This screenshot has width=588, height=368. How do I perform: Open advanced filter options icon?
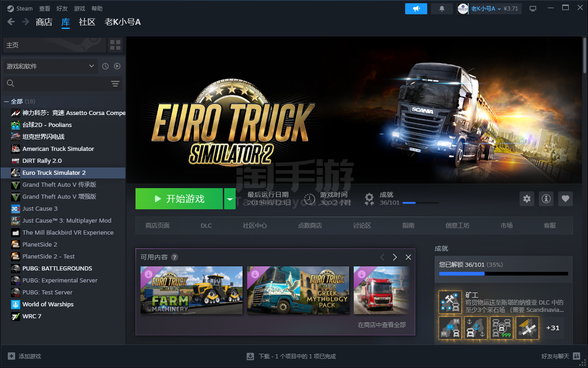click(115, 83)
